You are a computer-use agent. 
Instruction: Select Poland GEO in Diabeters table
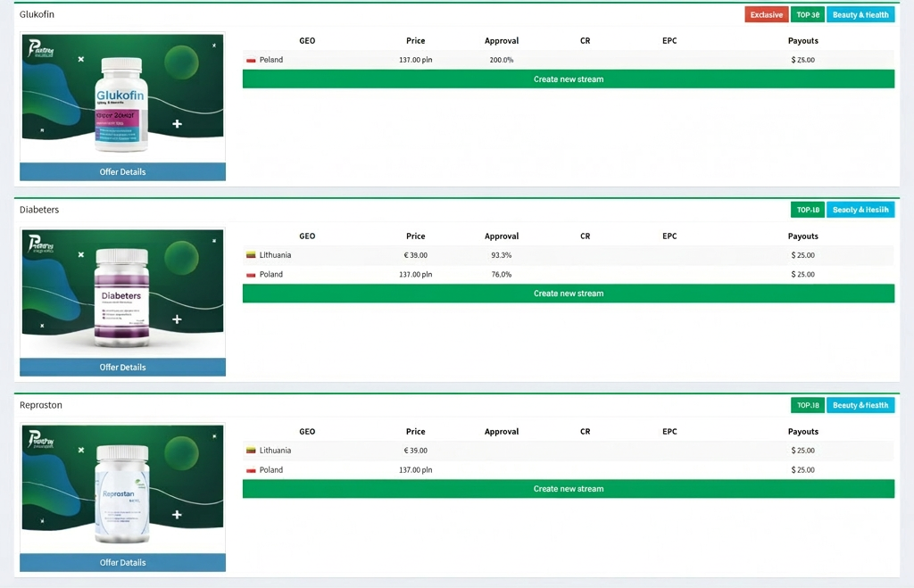[271, 275]
